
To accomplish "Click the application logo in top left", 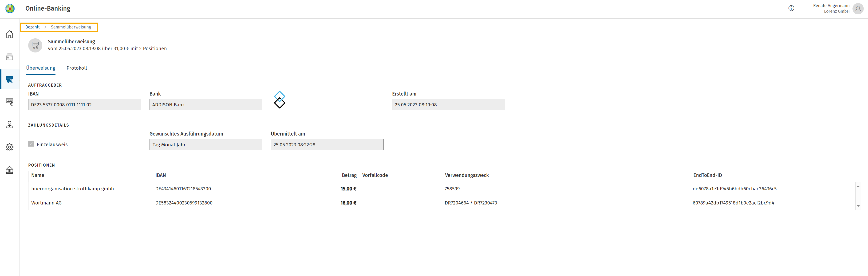I will pyautogui.click(x=10, y=8).
